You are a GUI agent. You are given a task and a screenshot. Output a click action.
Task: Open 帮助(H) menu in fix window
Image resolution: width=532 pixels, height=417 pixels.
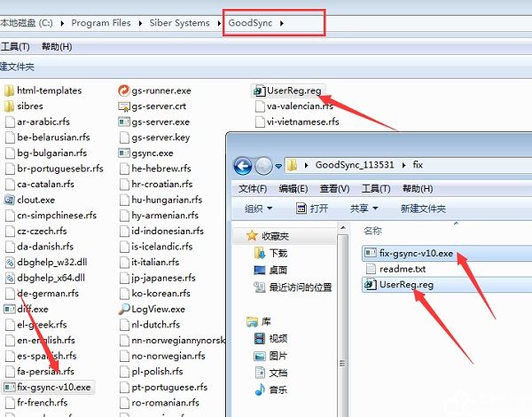[x=418, y=188]
